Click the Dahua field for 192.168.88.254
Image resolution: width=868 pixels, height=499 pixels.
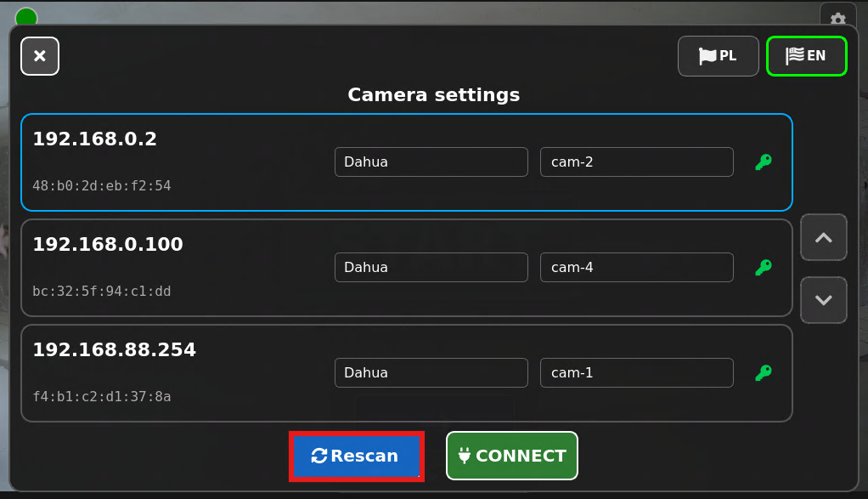(431, 372)
